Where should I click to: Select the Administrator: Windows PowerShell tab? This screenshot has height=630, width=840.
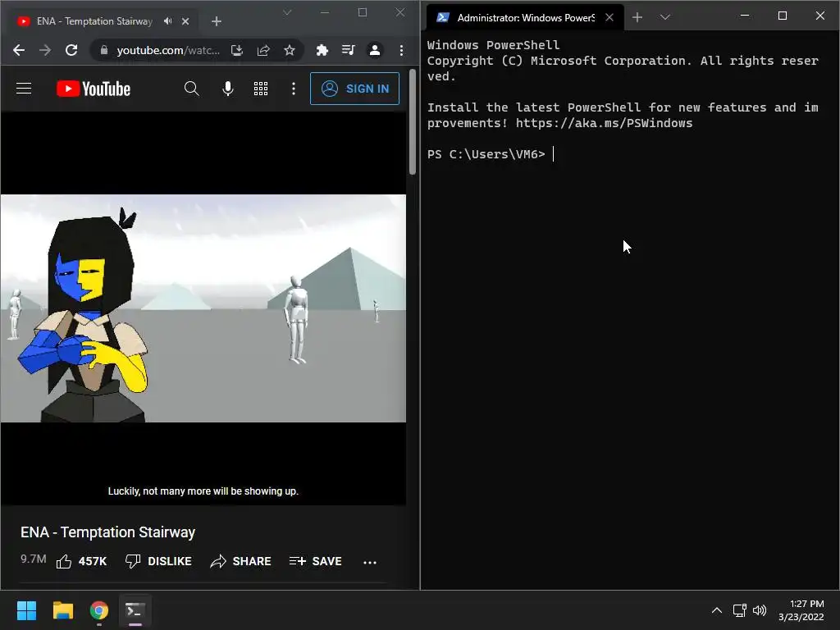pyautogui.click(x=525, y=18)
